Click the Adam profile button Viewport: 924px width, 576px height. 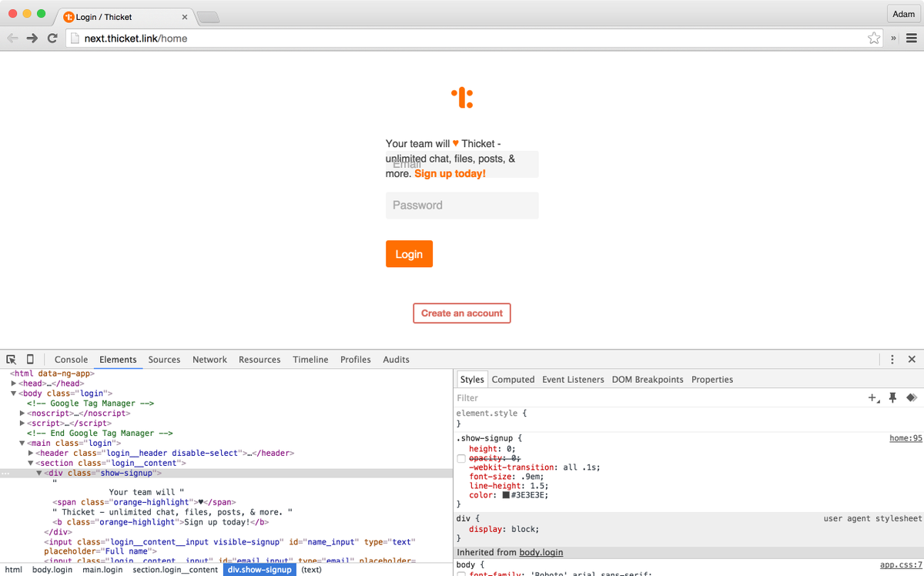(x=903, y=14)
